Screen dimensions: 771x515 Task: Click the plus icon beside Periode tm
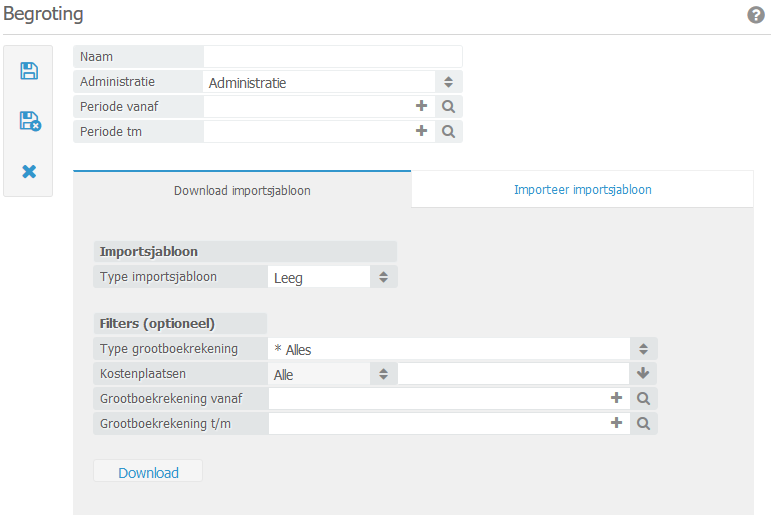click(x=421, y=130)
